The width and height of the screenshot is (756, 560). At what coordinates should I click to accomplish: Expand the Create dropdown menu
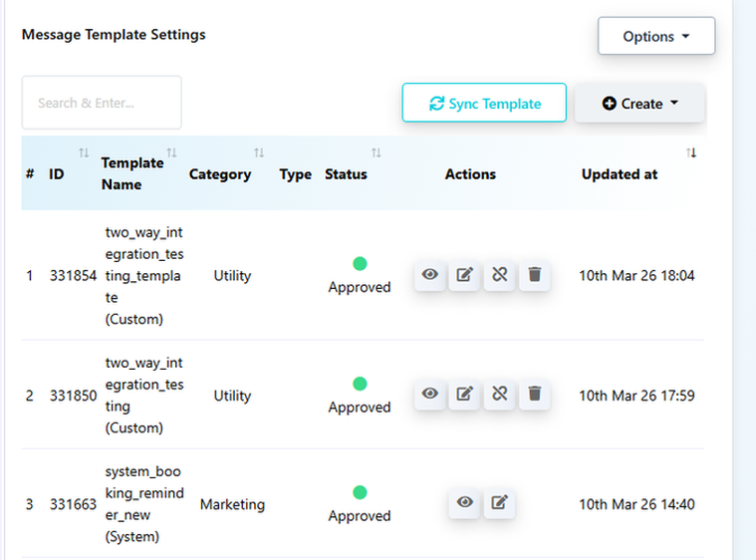pyautogui.click(x=639, y=104)
